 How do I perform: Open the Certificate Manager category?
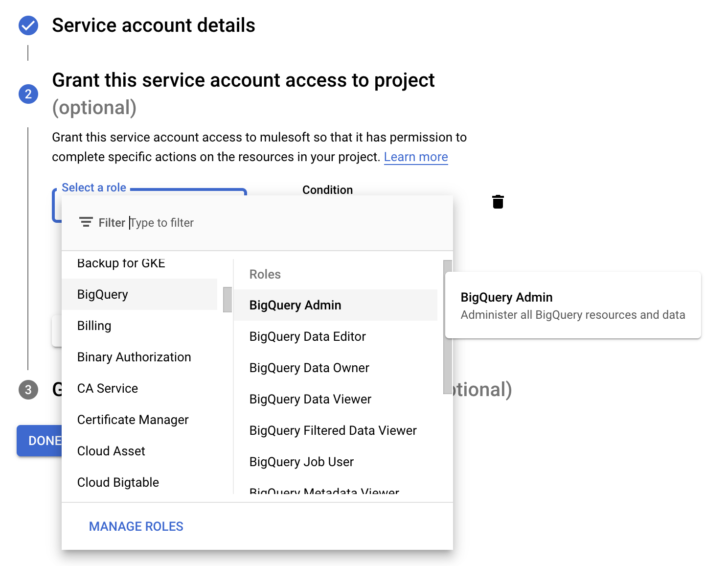click(133, 420)
